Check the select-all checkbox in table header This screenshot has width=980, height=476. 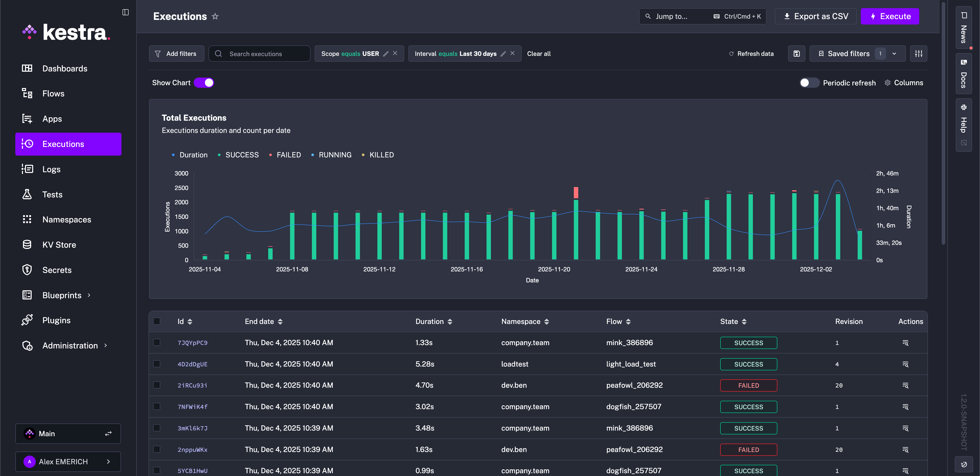coord(157,321)
